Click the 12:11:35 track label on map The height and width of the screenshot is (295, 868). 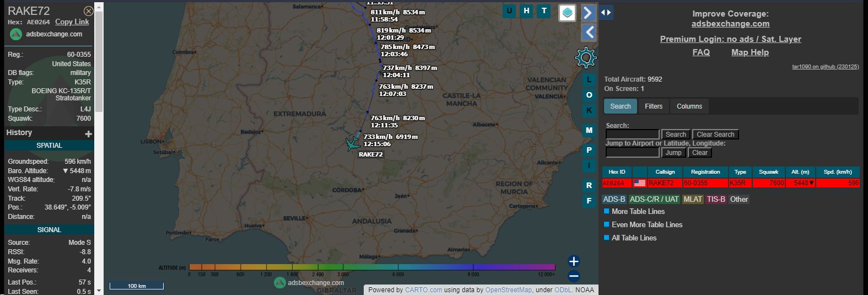pyautogui.click(x=384, y=125)
